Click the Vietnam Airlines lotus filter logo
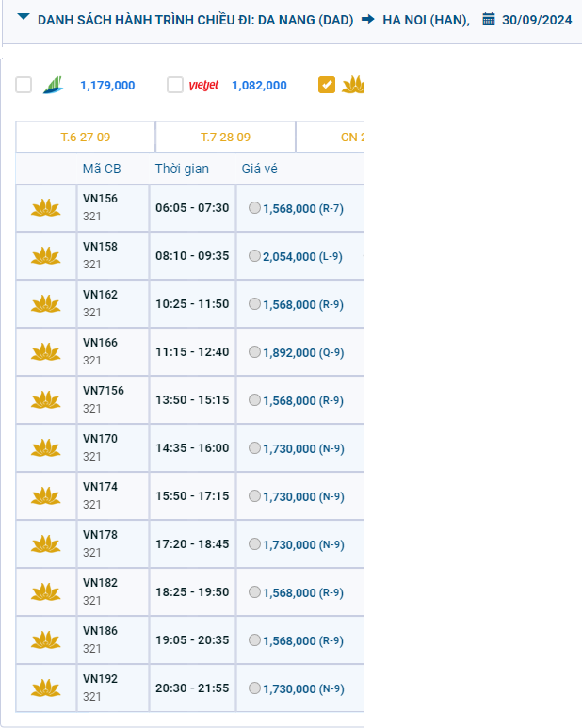The height and width of the screenshot is (728, 582). pyautogui.click(x=353, y=85)
